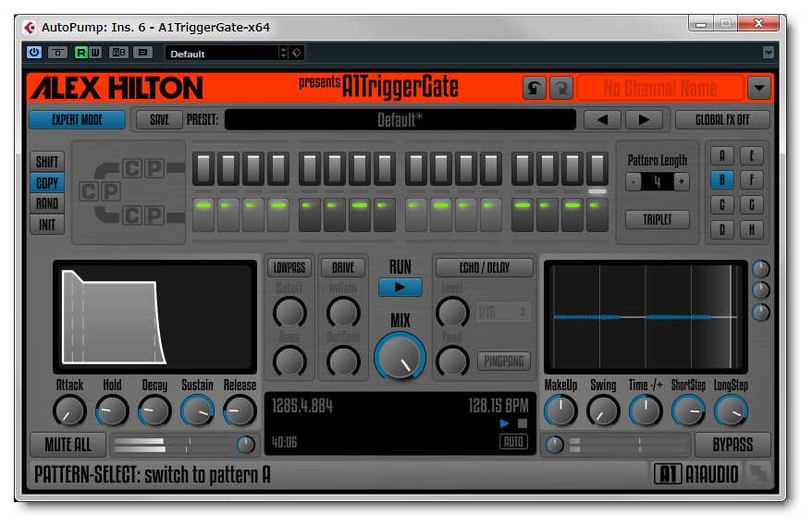Click the Attack knob
The width and height of the screenshot is (812, 527).
(69, 411)
